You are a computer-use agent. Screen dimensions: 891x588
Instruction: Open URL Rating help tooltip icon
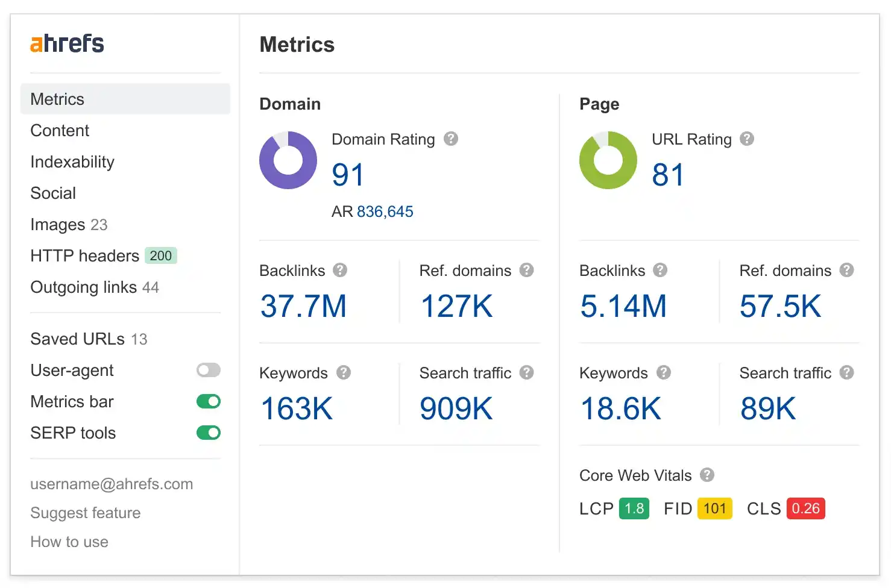pos(747,139)
